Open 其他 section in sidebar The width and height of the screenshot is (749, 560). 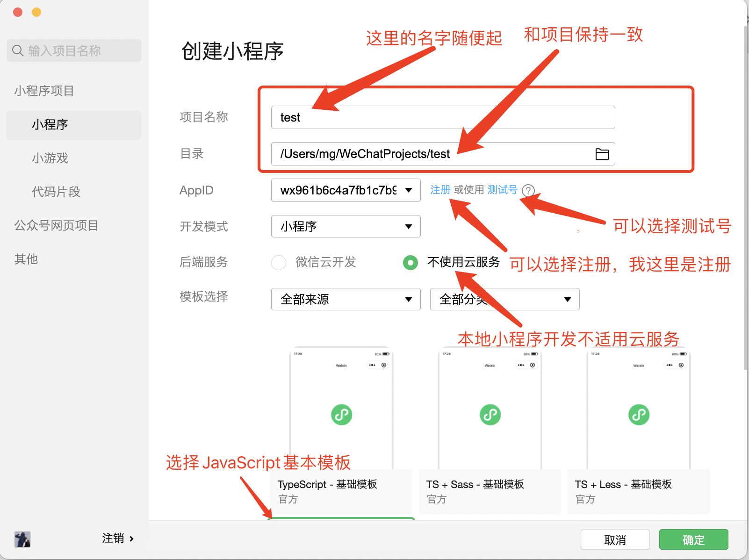click(26, 259)
